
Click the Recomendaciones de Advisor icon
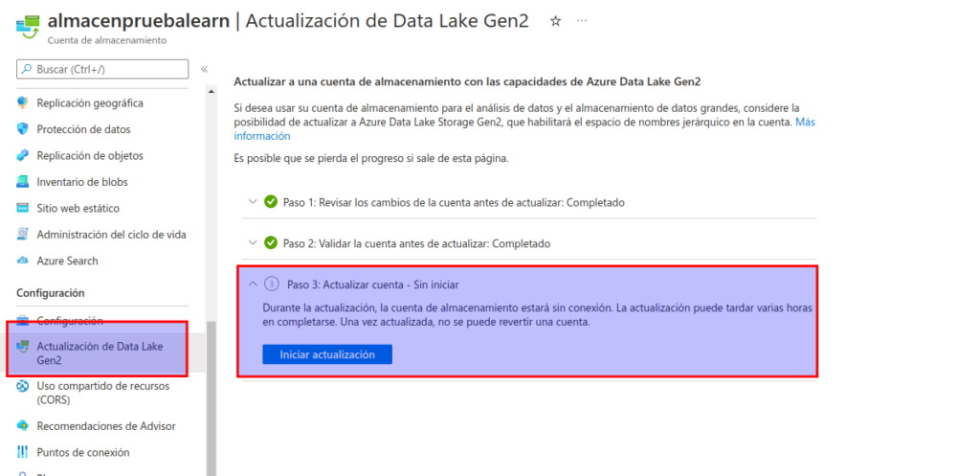tap(23, 426)
